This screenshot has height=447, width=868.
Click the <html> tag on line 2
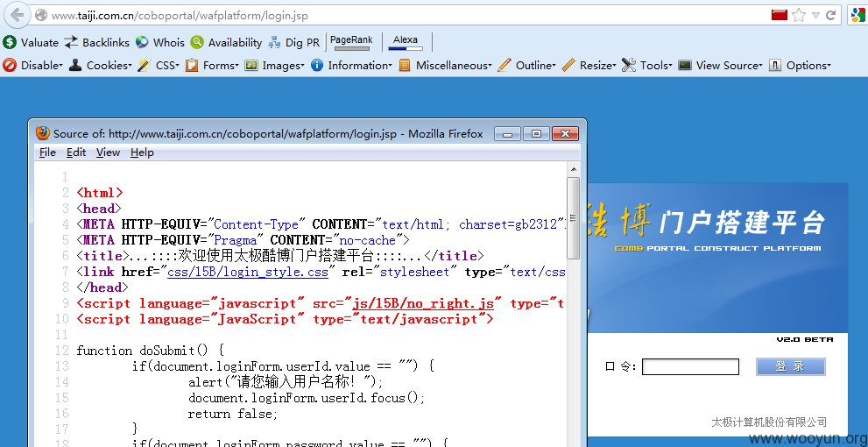(100, 193)
